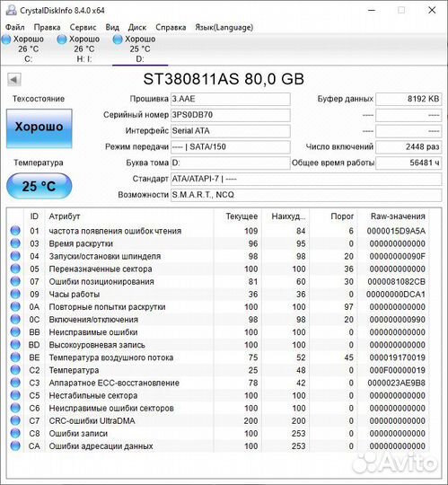Open the Правка menu
This screenshot has height=485, width=448.
47,28
